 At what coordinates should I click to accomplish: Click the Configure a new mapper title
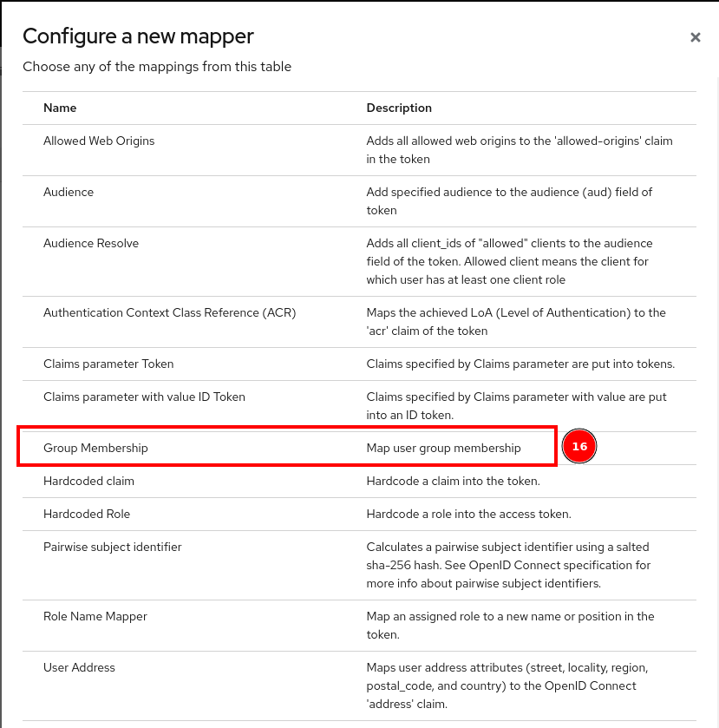click(x=139, y=36)
